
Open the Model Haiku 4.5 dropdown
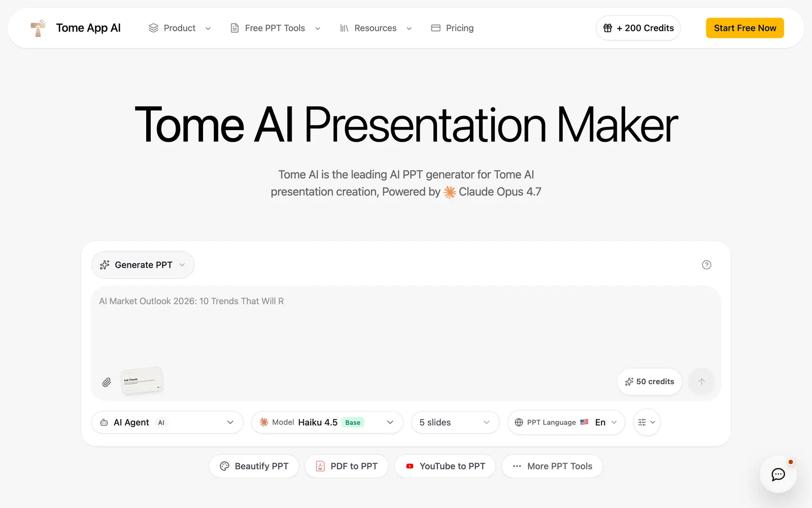[327, 422]
